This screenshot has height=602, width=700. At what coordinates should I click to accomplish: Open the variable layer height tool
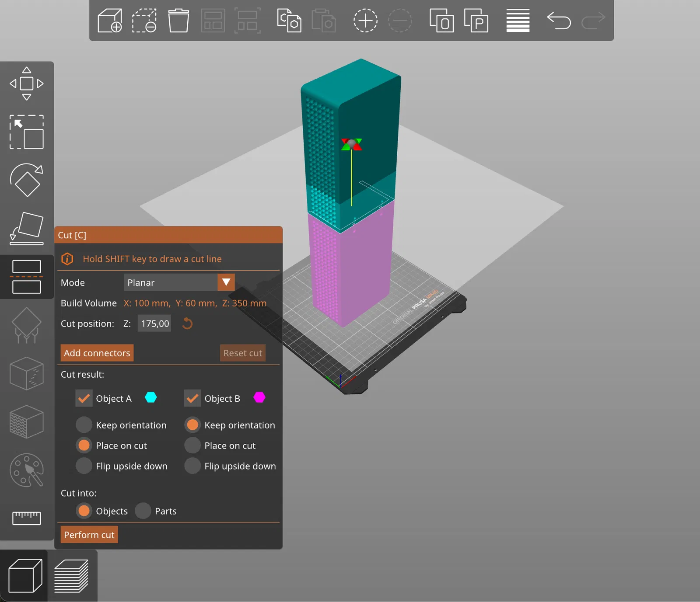pos(518,21)
